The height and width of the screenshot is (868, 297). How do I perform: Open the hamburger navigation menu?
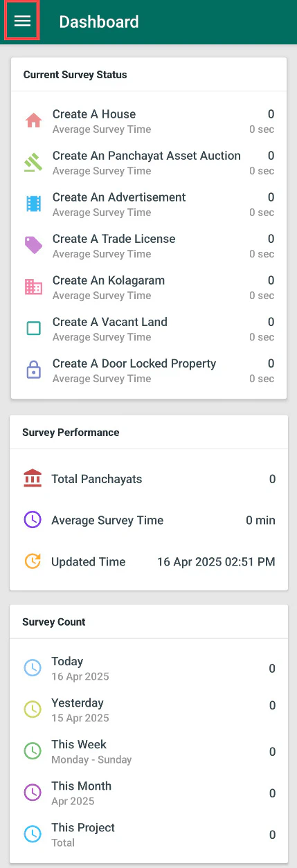coord(22,21)
